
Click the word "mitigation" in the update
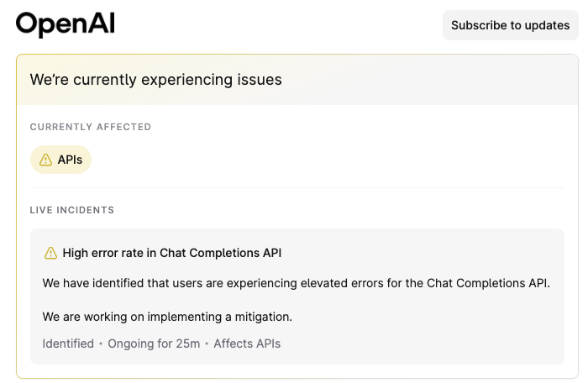pos(261,317)
